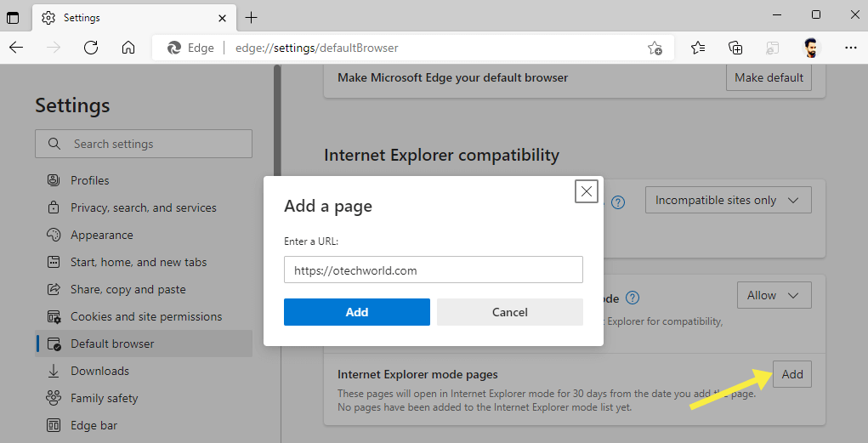Confirm with the blue Add button

[357, 312]
